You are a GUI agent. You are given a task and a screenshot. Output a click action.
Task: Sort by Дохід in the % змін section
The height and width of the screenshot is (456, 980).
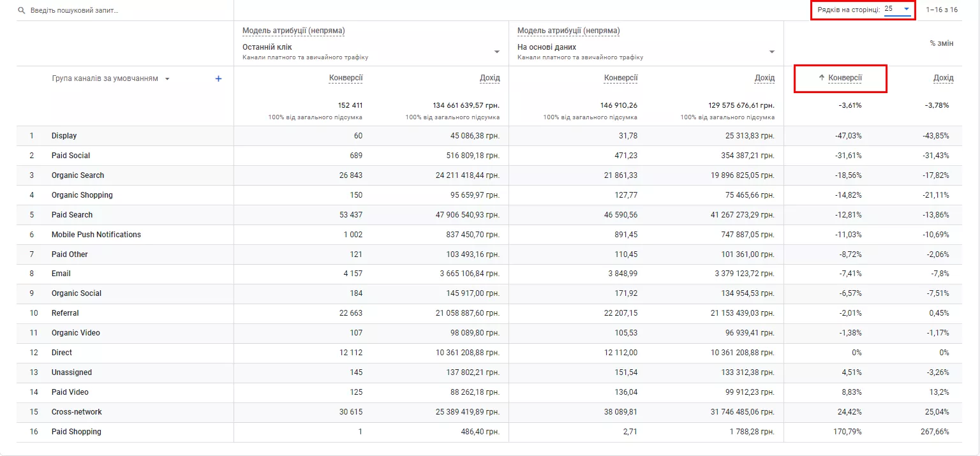point(943,78)
